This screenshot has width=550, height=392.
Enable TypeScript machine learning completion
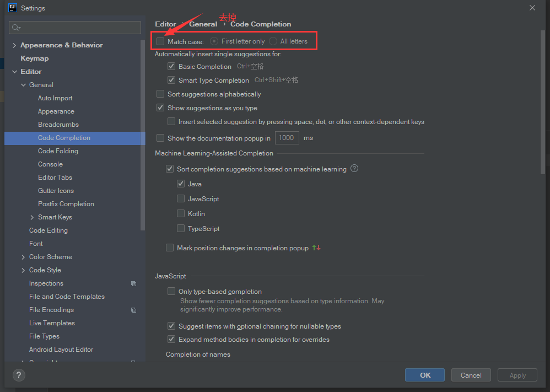(181, 228)
